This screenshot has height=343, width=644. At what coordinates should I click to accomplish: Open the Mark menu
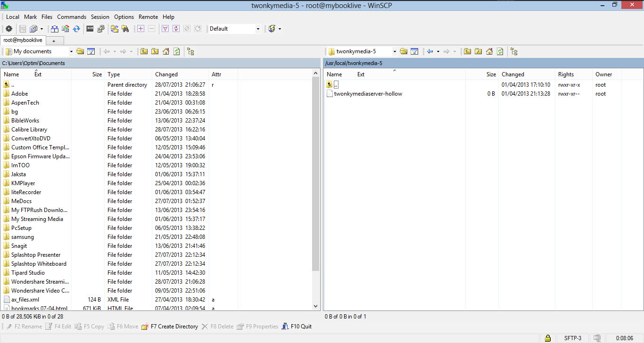[x=31, y=17]
